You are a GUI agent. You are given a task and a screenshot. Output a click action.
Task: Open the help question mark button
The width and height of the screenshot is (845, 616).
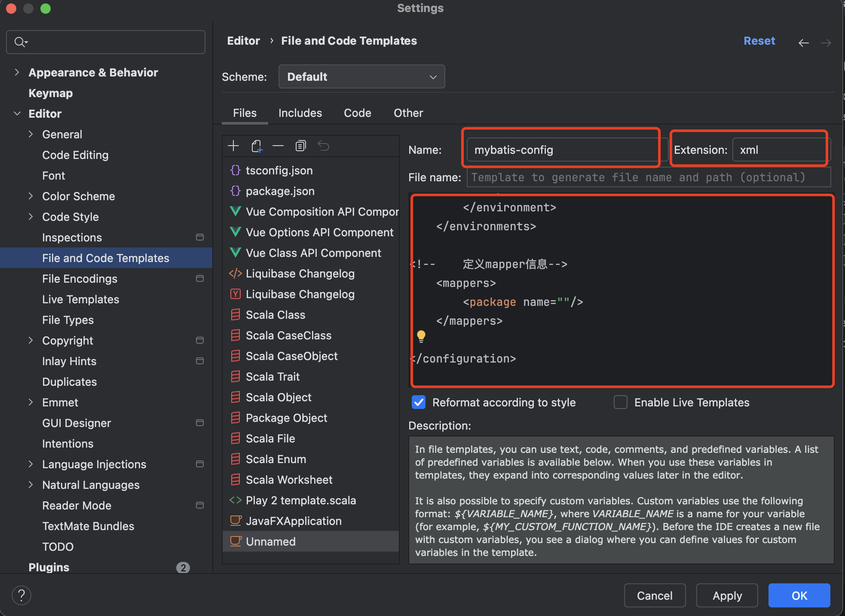[x=21, y=595]
